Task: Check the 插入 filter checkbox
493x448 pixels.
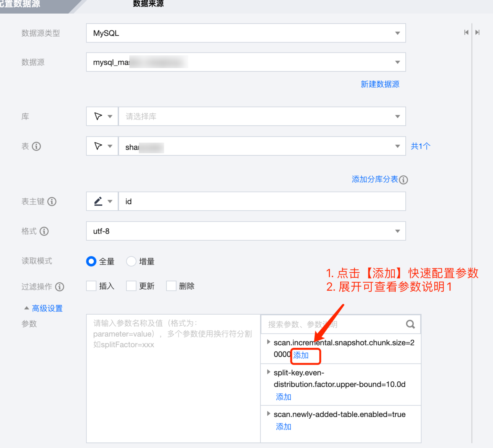Action: coord(91,286)
